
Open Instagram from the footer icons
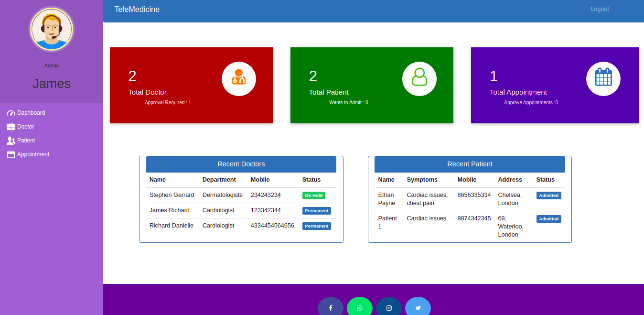(388, 308)
